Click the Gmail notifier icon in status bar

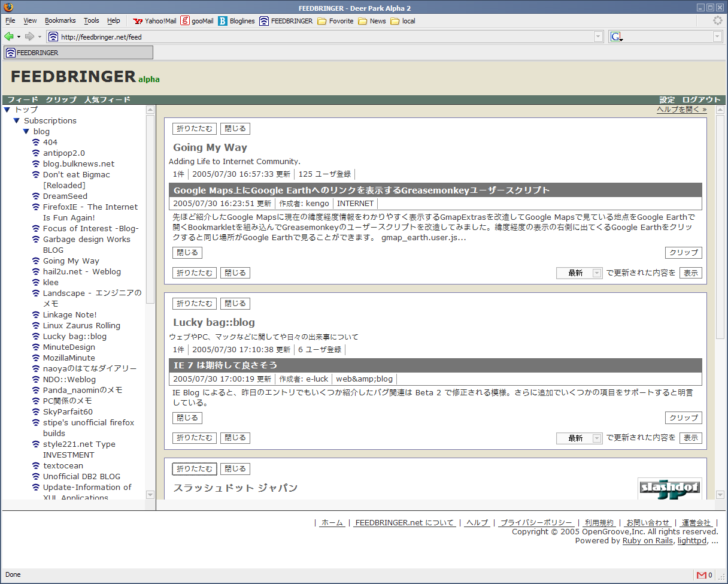[x=701, y=575]
